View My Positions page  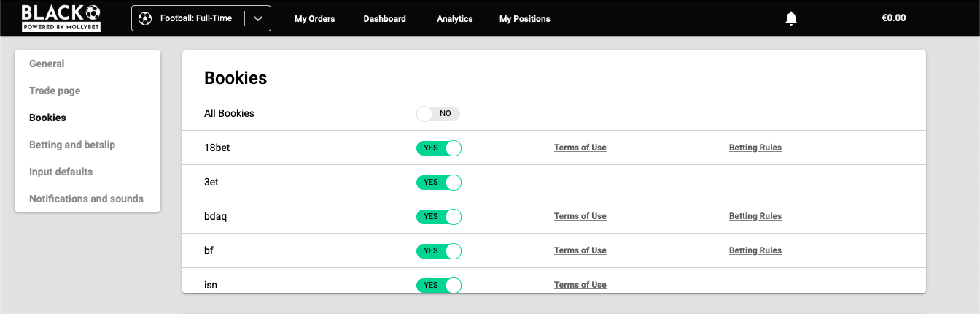(524, 19)
